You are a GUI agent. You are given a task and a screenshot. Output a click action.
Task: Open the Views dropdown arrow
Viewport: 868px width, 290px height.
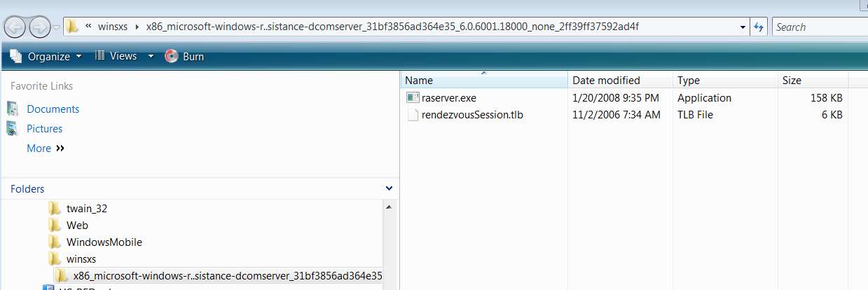point(151,56)
